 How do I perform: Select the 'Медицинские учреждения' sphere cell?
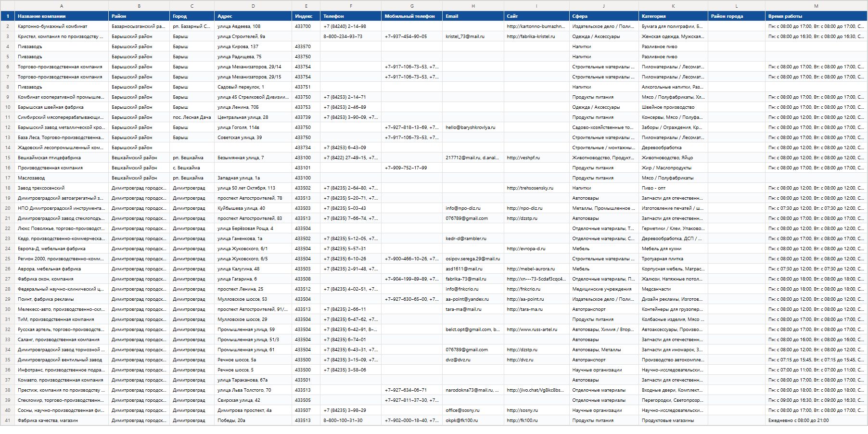point(604,289)
